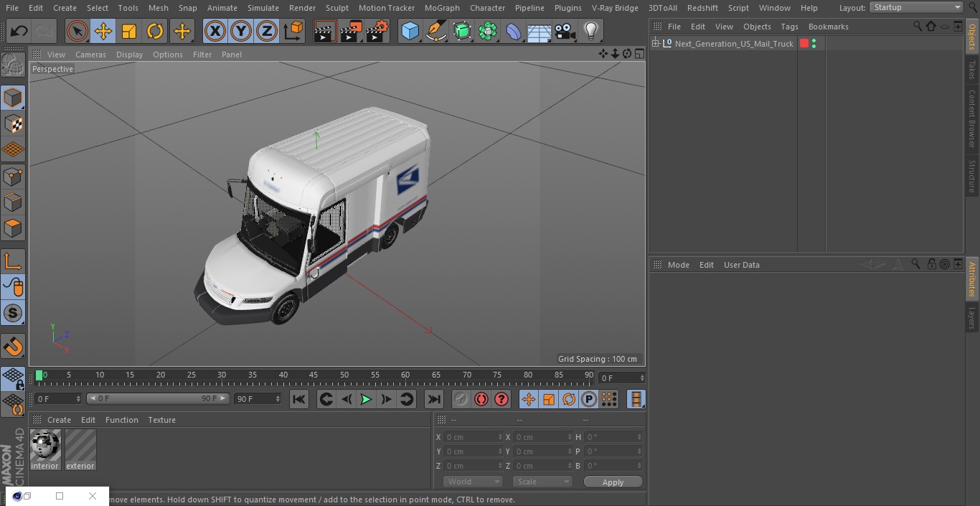Open the Scale mode dropdown

[542, 482]
